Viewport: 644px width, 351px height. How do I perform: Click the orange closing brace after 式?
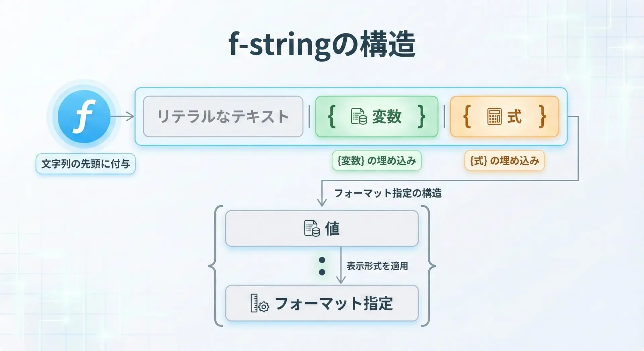point(542,116)
